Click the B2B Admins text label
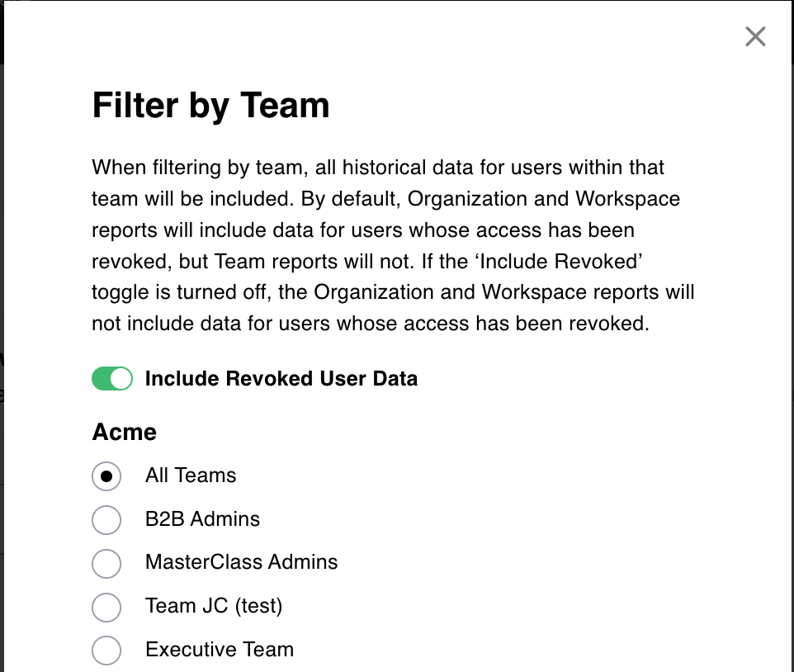 coord(202,519)
